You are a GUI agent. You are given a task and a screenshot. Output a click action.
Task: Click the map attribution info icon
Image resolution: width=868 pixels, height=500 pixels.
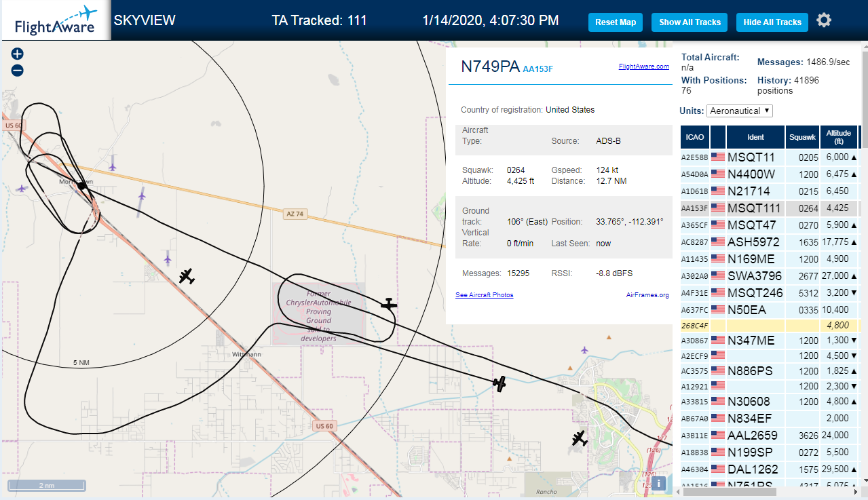coord(658,483)
